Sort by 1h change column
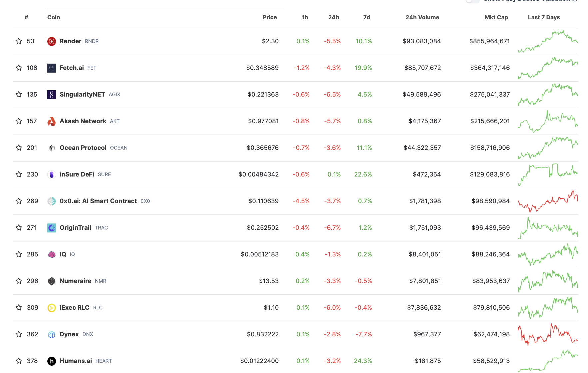Viewport: 588px width, 373px height. pos(305,17)
